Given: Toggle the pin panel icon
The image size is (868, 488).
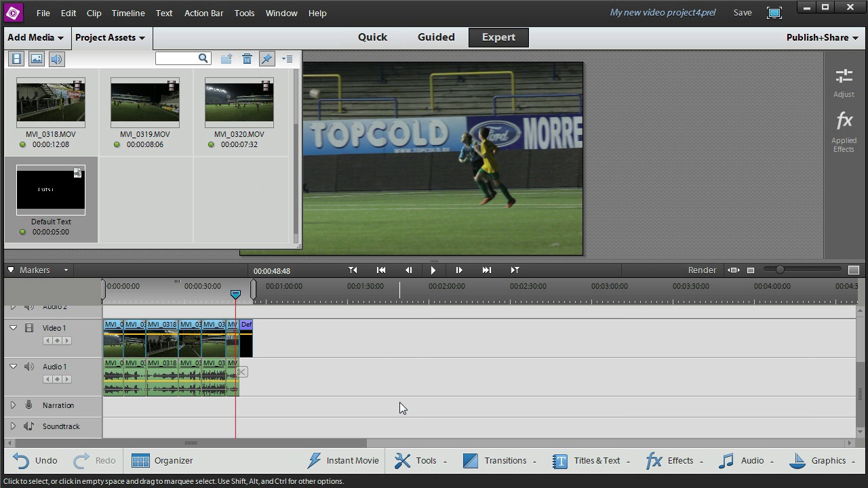Looking at the screenshot, I should click(267, 59).
